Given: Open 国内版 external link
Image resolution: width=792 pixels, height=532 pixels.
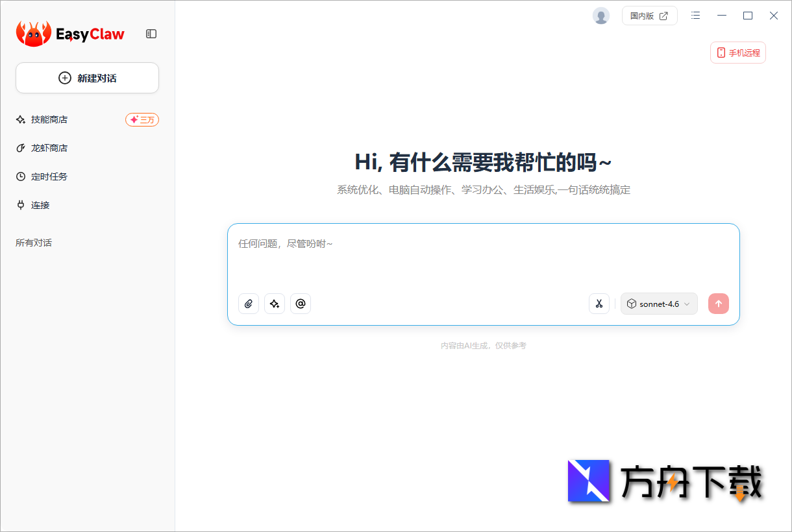Looking at the screenshot, I should coord(650,16).
